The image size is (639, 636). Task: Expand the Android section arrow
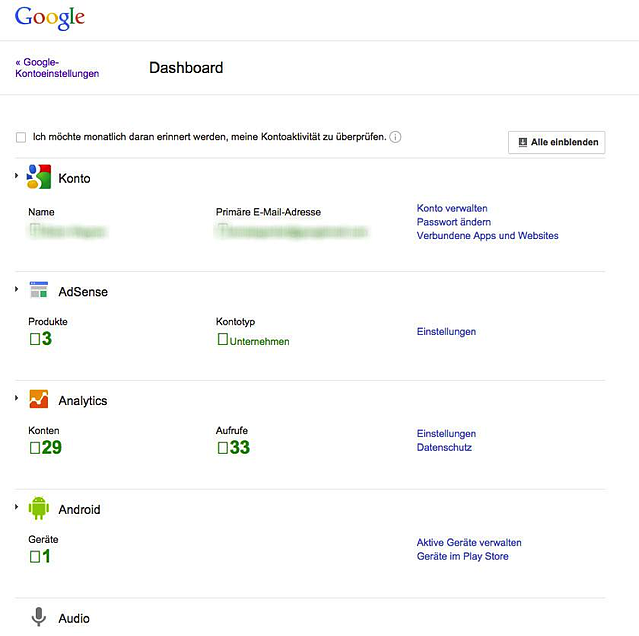pyautogui.click(x=16, y=507)
